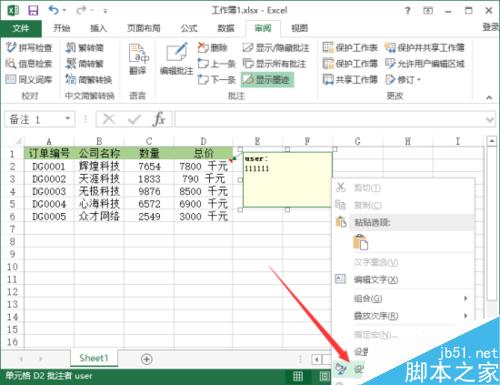Image resolution: width=500 pixels, height=385 pixels.
Task: Undo the last action
Action: [x=53, y=10]
